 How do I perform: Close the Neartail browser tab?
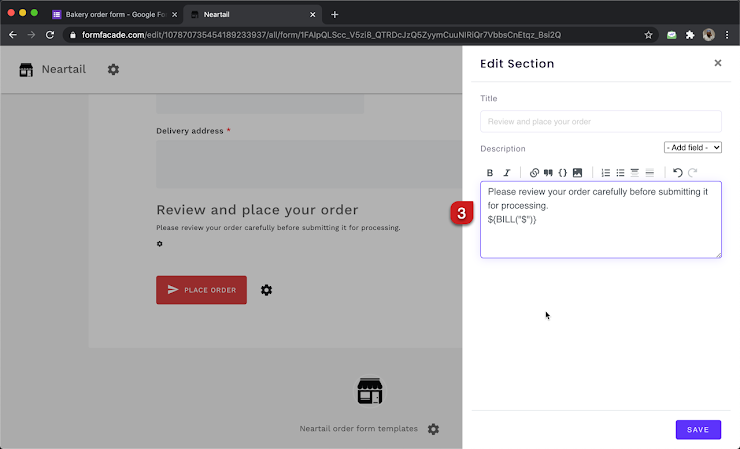click(312, 15)
